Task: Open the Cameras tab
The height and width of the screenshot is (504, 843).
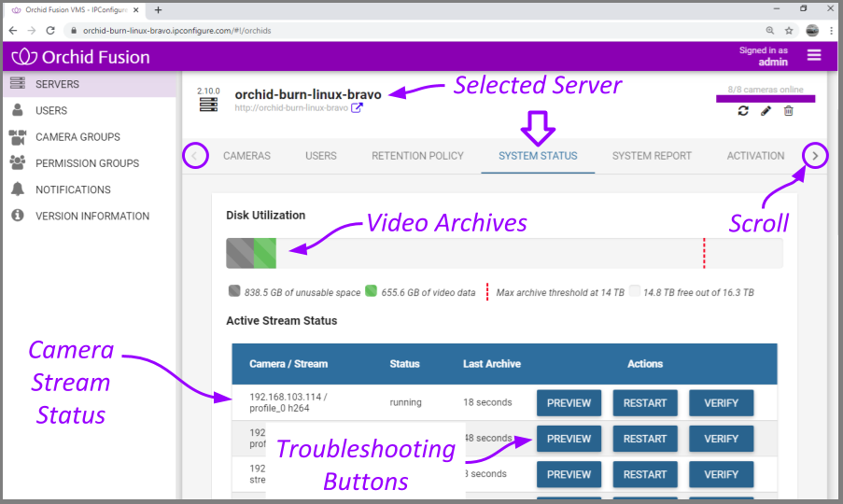Action: 246,156
